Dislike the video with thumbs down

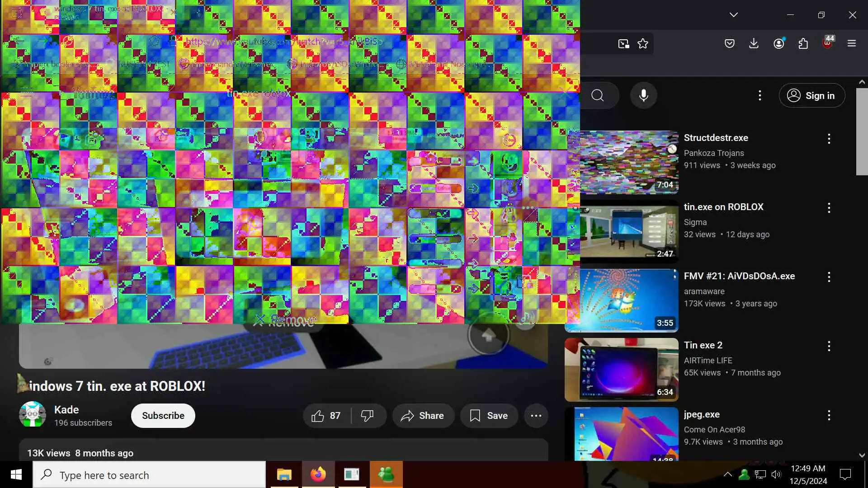tap(367, 416)
